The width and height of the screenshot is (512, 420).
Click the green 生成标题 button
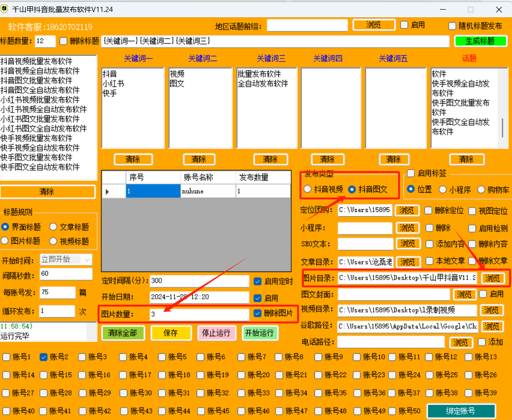point(480,41)
